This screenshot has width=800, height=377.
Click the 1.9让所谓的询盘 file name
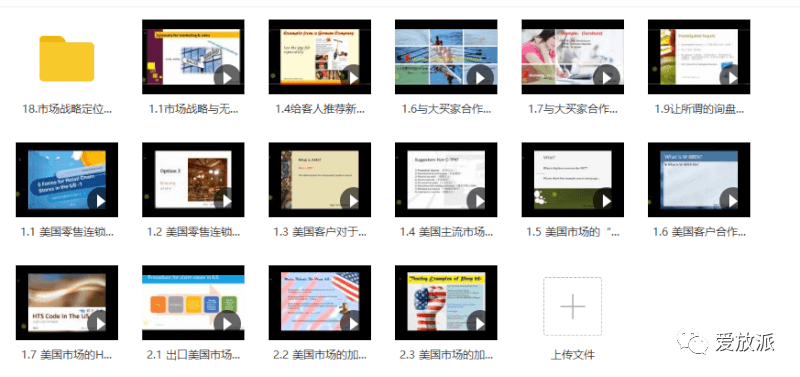coord(699,109)
